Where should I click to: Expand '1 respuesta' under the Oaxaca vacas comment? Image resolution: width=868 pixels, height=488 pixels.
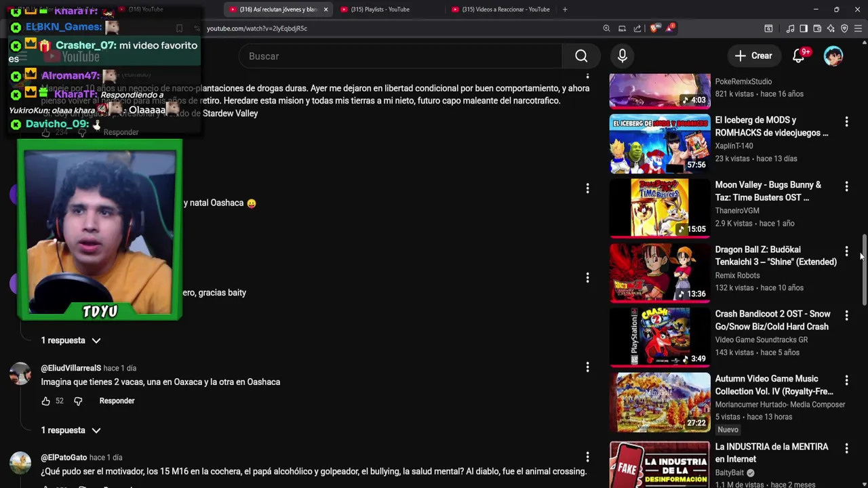point(71,430)
